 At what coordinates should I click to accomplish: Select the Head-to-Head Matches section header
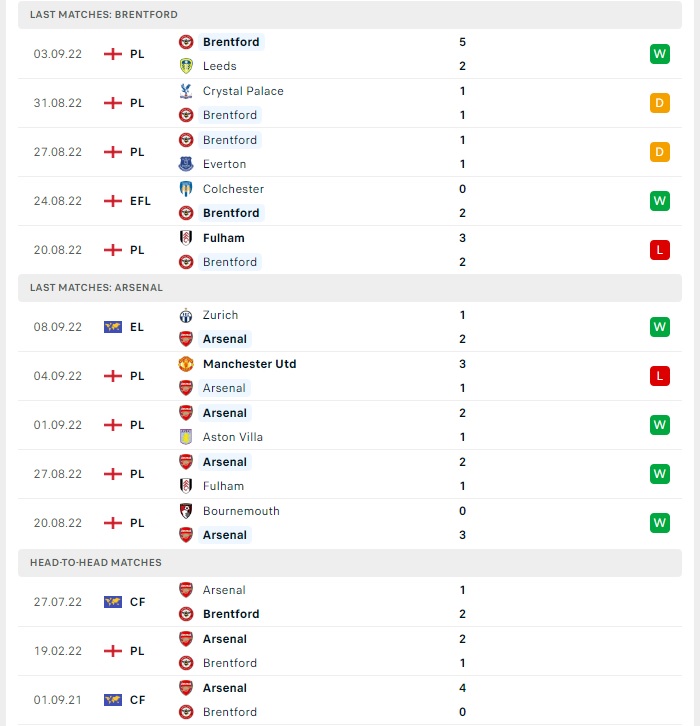[350, 563]
